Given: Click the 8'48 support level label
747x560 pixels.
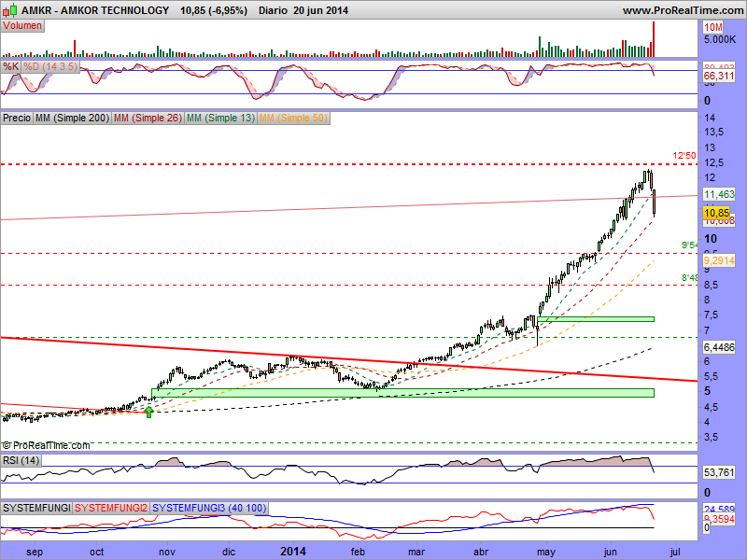Looking at the screenshot, I should coord(689,277).
